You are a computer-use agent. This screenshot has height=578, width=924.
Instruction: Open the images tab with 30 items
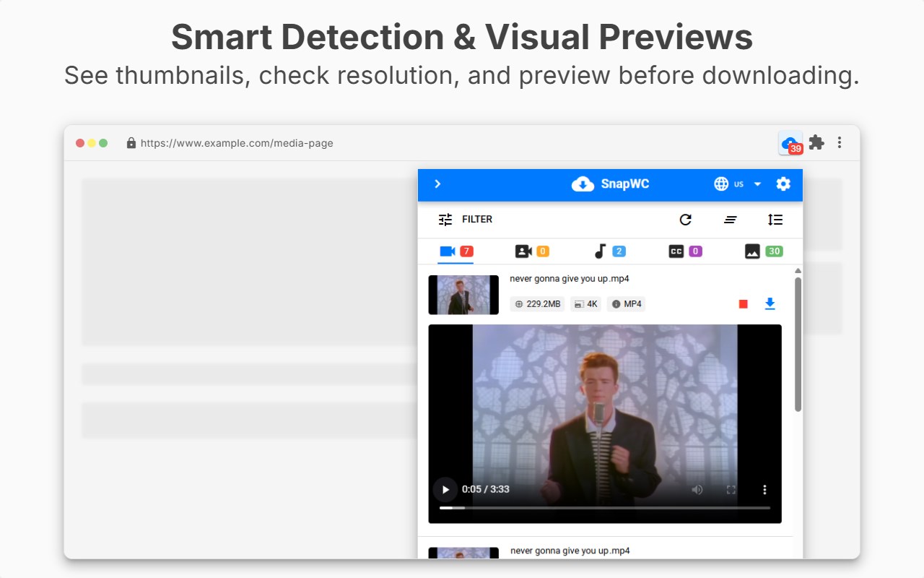(x=764, y=251)
